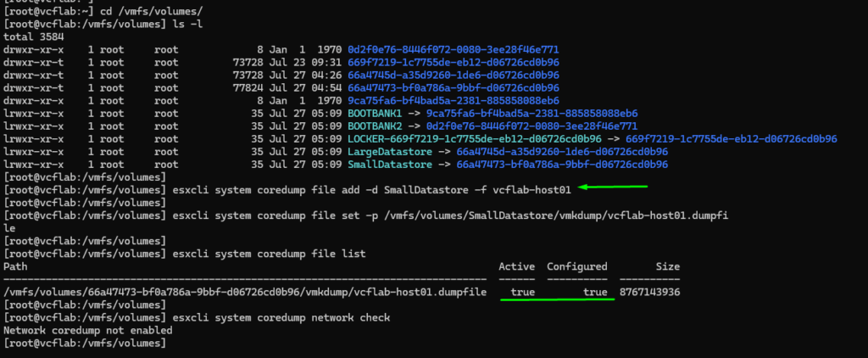This screenshot has width=868, height=358.
Task: Click the Active column header
Action: (x=516, y=266)
